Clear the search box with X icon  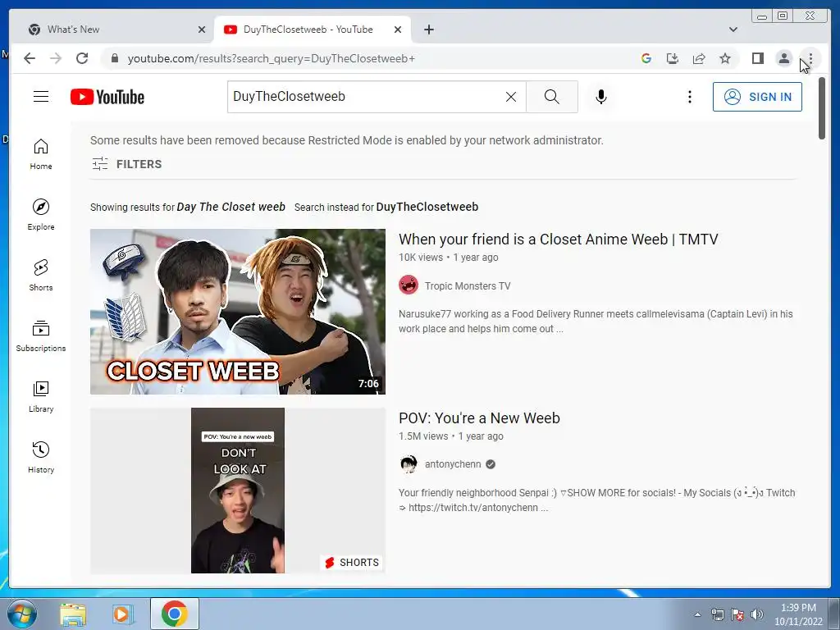[x=511, y=97]
